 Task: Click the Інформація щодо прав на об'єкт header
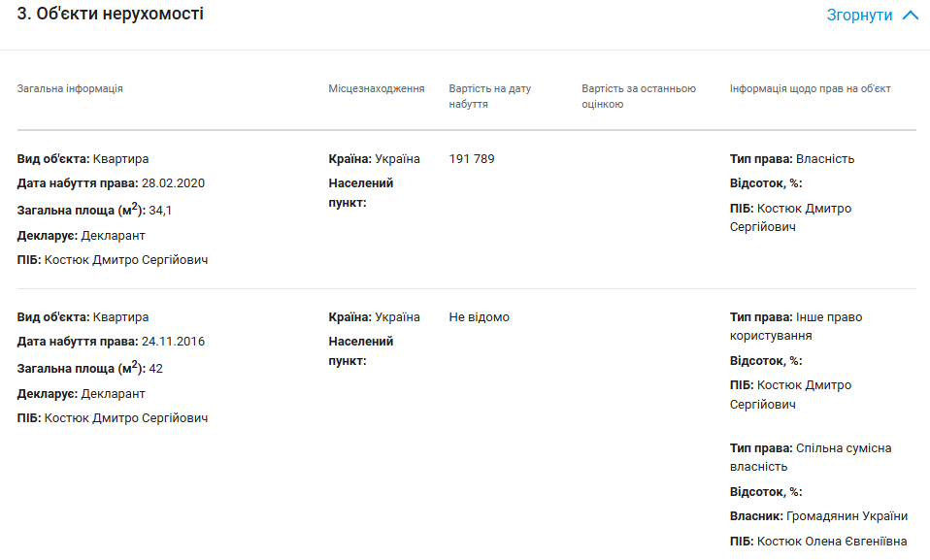(810, 89)
